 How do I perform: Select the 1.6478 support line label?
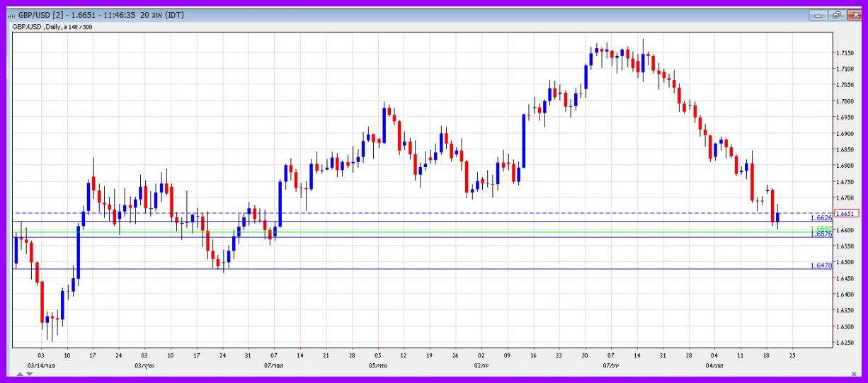(821, 265)
